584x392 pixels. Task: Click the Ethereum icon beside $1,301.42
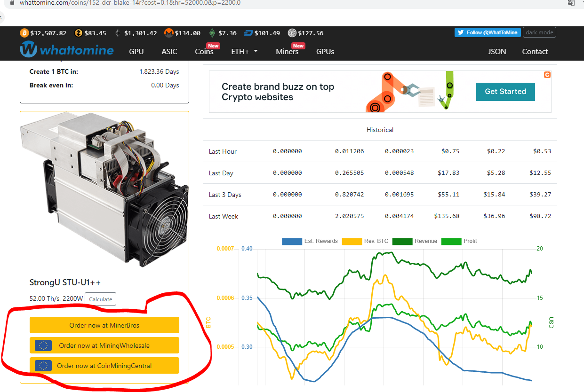coord(117,33)
